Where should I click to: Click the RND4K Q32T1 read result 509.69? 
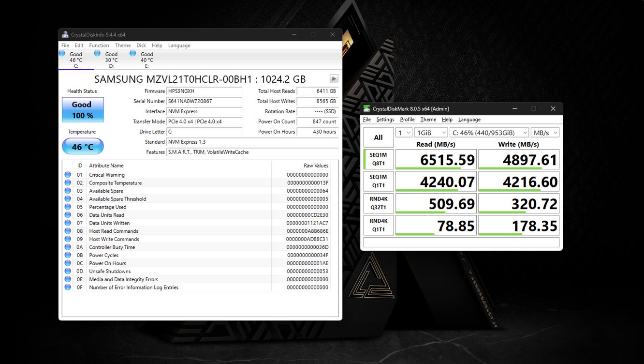point(436,203)
